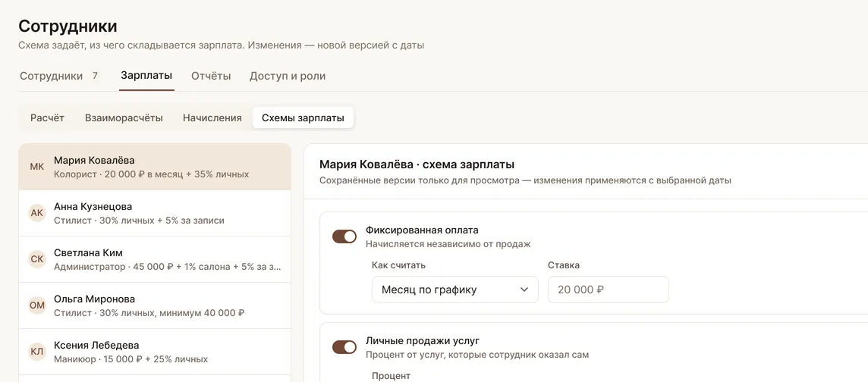
Task: Toggle the Личные продажи услуг switch
Action: tap(344, 347)
